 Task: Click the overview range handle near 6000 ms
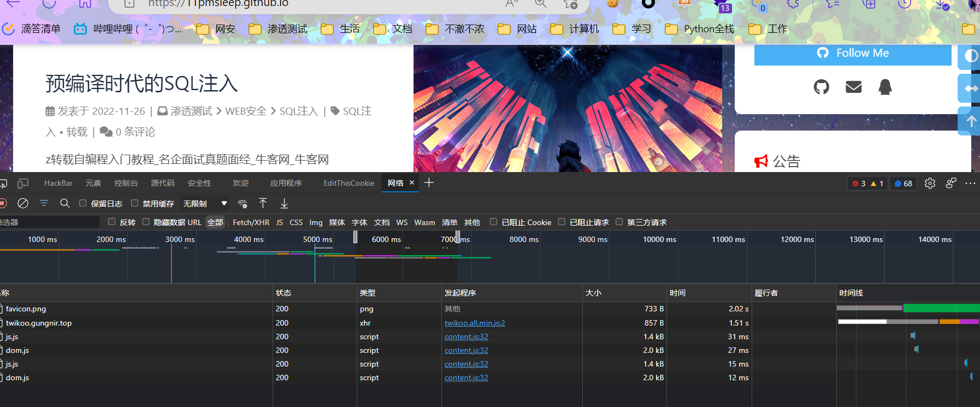pos(355,237)
